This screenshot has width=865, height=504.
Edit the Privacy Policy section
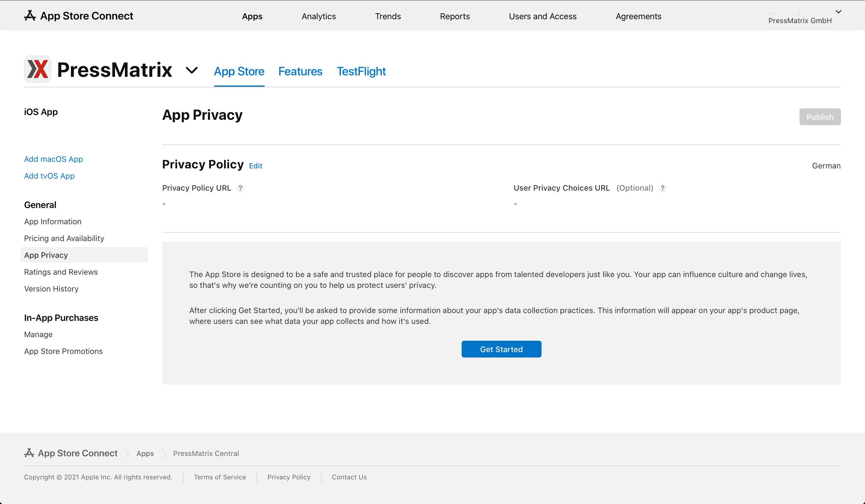point(256,166)
